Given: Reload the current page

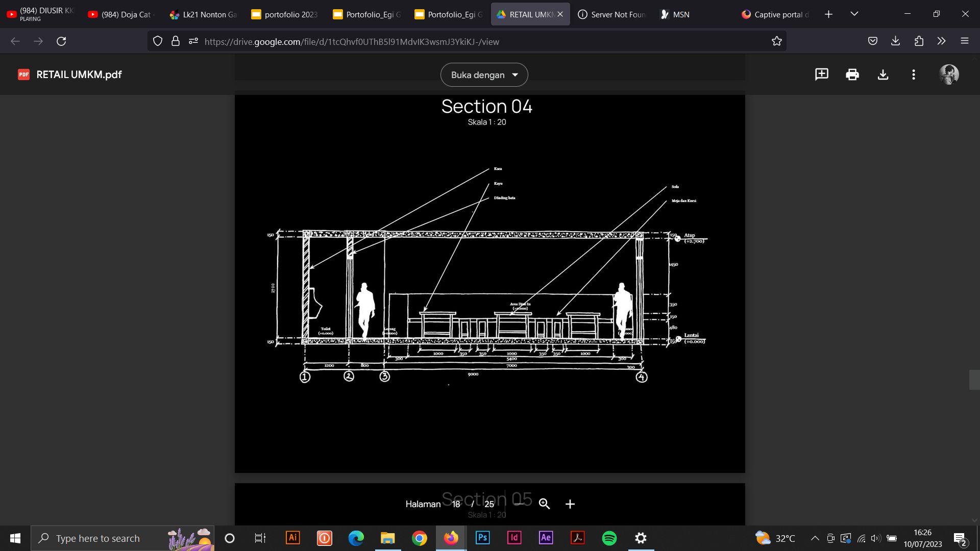Looking at the screenshot, I should [x=61, y=41].
